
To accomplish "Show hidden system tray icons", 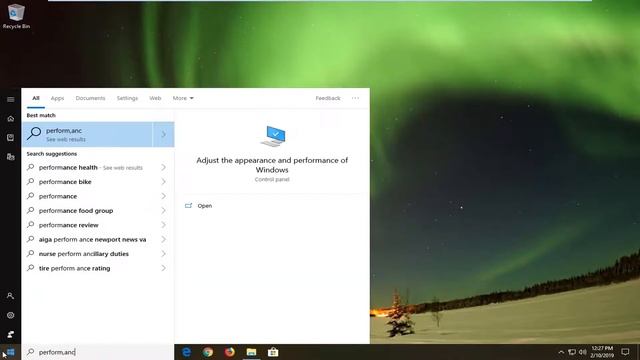I will pyautogui.click(x=561, y=352).
